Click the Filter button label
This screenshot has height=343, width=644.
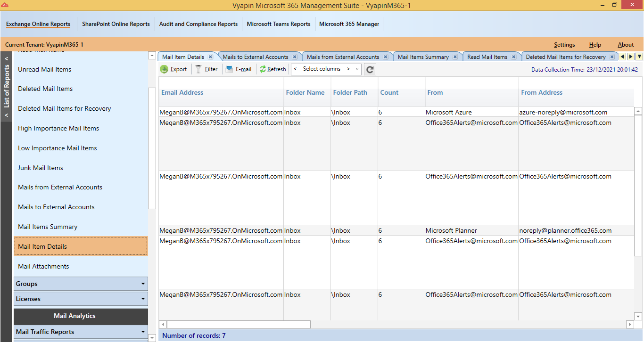[211, 69]
